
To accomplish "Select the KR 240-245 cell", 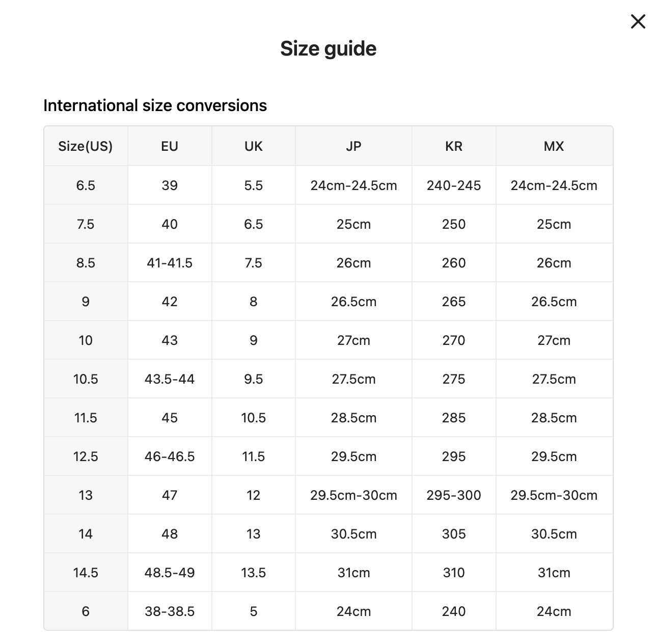I will [x=454, y=185].
